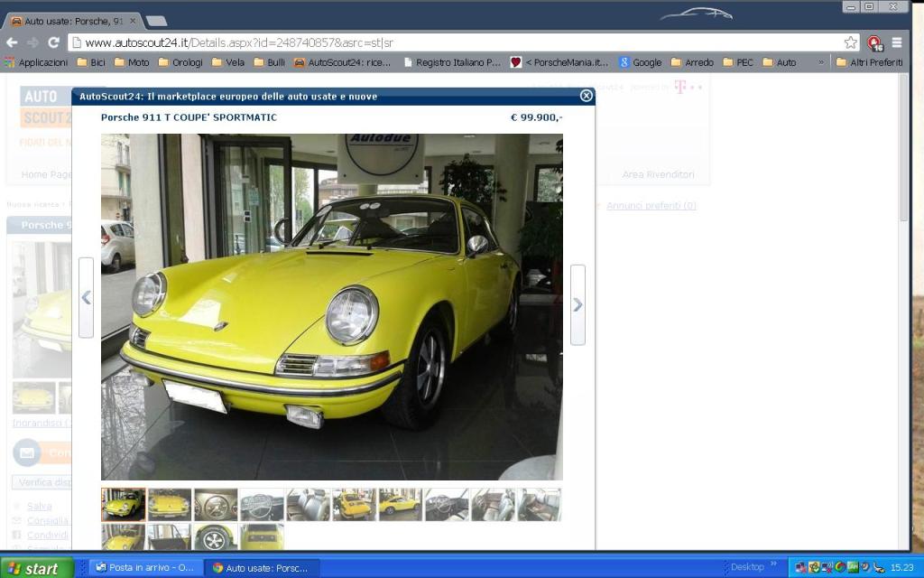Select the yellow side-profile thumbnail
The width and height of the screenshot is (924, 578).
click(401, 504)
